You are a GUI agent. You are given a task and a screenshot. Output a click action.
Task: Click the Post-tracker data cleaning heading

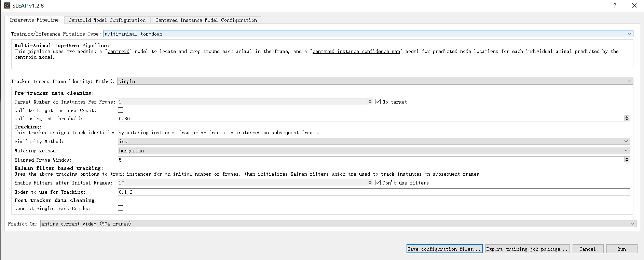coord(56,200)
